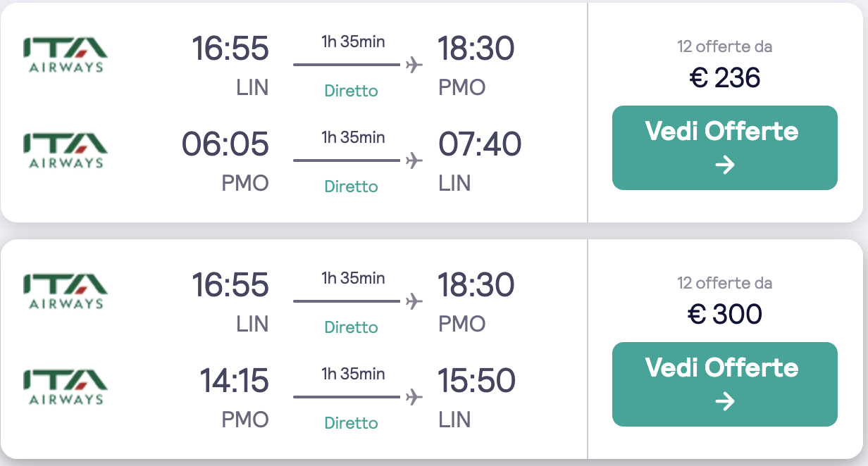Screen dimensions: 868x466
Task: Click '12 offerte da' text above € 236
Action: pos(725,47)
